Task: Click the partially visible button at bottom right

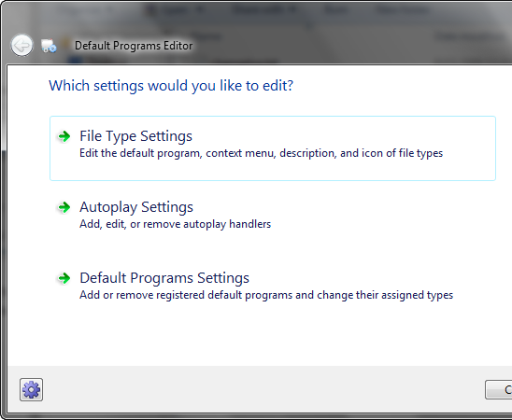Action: (x=499, y=389)
